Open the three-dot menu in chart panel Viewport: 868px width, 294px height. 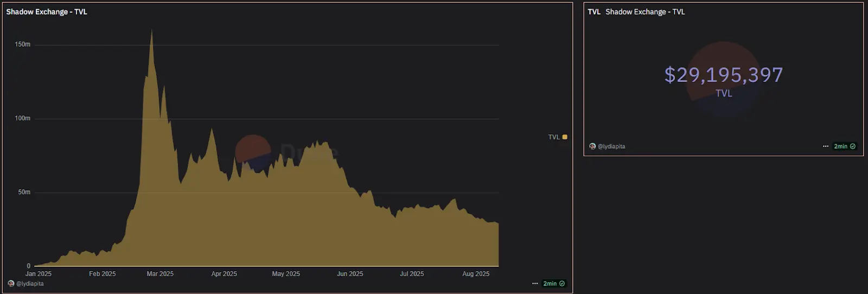click(x=535, y=284)
